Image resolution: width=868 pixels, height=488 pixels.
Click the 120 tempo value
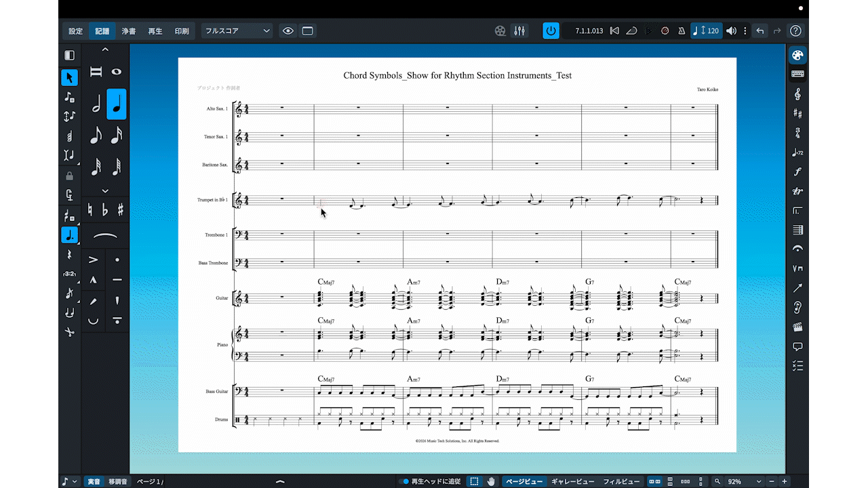(713, 30)
